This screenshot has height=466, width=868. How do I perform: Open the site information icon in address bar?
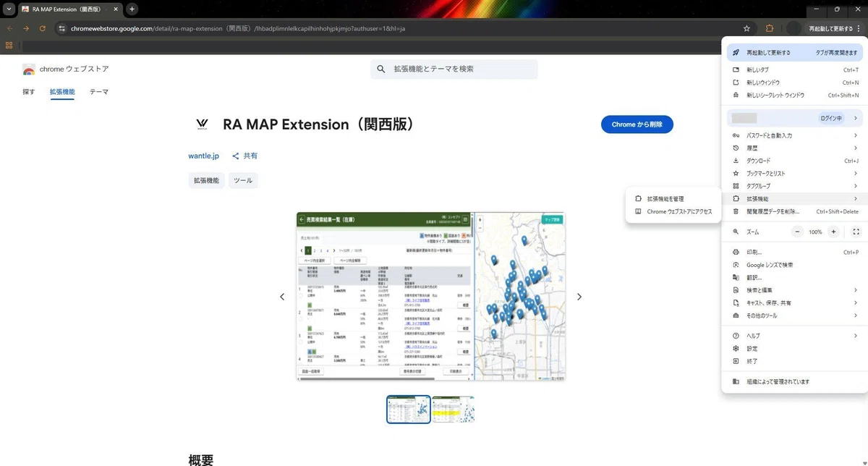[x=62, y=28]
